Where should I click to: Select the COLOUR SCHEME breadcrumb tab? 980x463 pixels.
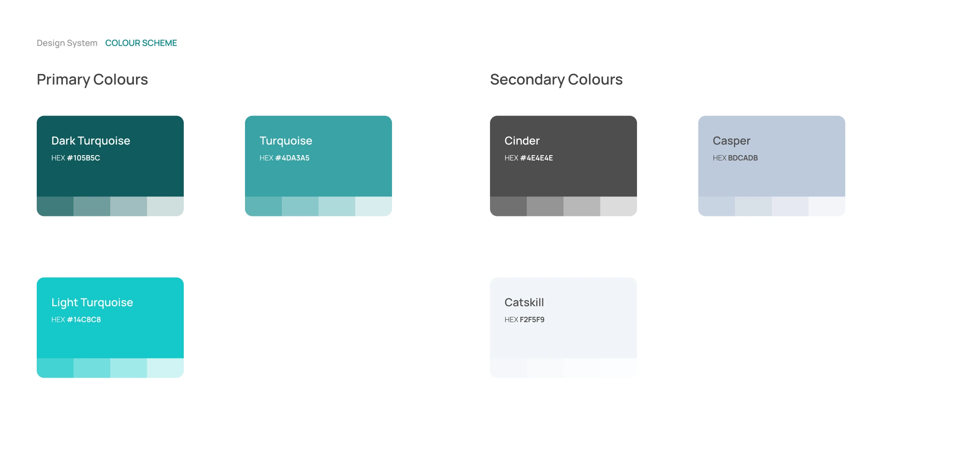pyautogui.click(x=141, y=43)
